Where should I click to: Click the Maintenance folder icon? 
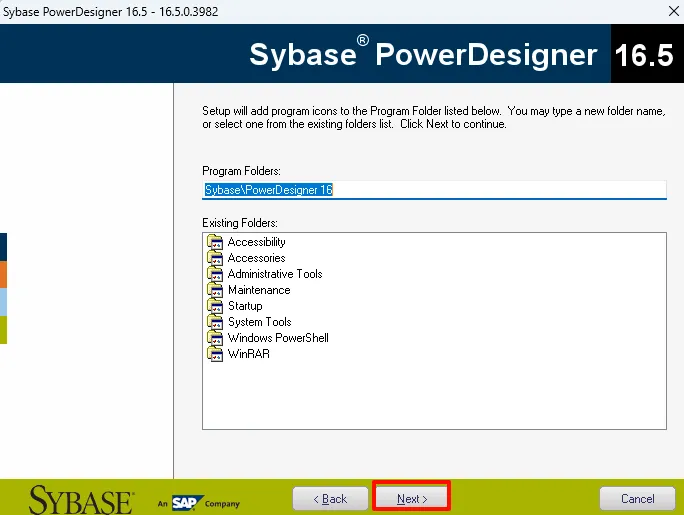[x=215, y=290]
